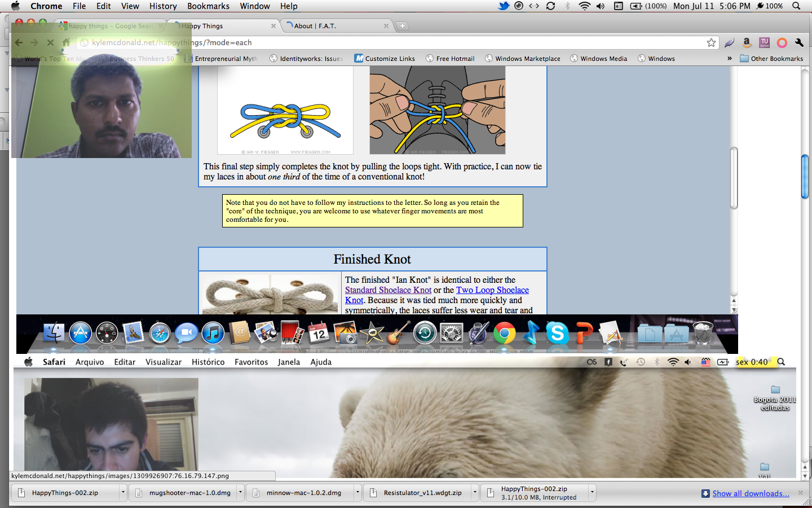Screen dimensions: 812x508
Task: Open dropdown arrow beside first HappyThings-002.zip download
Action: pyautogui.click(x=123, y=493)
